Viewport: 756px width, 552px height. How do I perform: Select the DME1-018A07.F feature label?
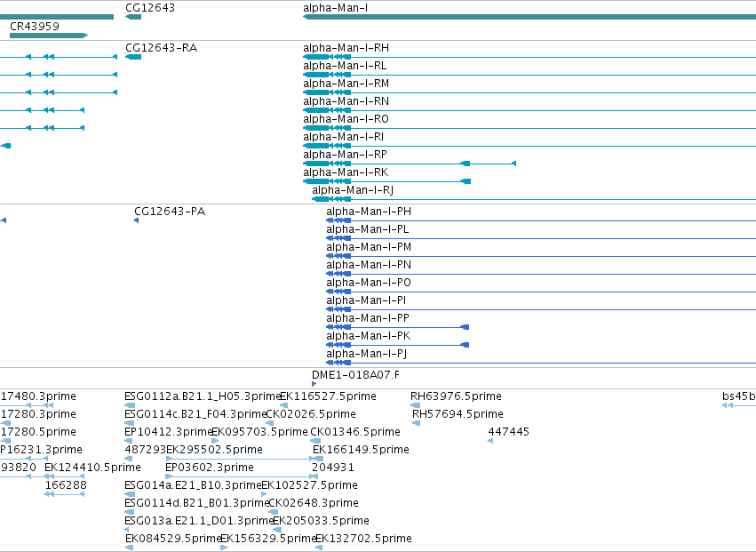click(x=356, y=375)
